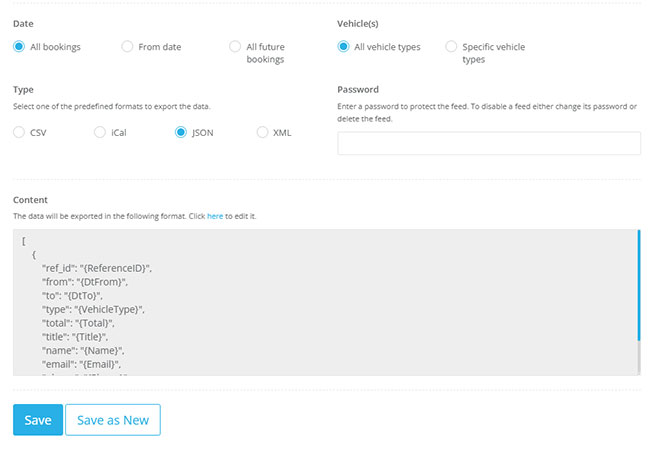Choose the From date radio button

tap(127, 46)
